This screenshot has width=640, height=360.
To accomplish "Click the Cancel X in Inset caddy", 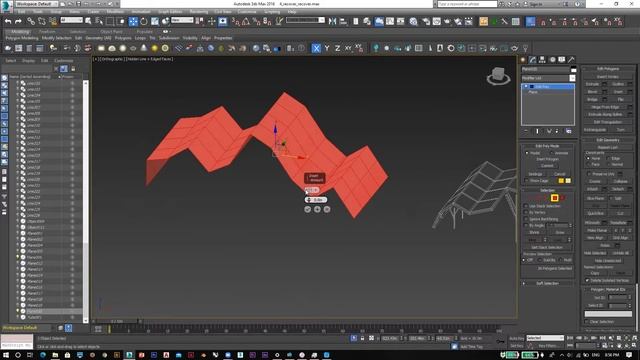I will 327,209.
